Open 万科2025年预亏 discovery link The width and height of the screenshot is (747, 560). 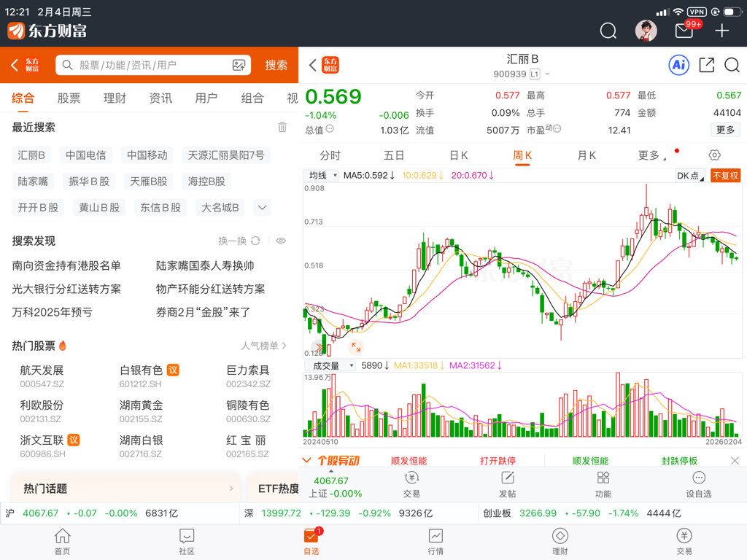coord(53,312)
